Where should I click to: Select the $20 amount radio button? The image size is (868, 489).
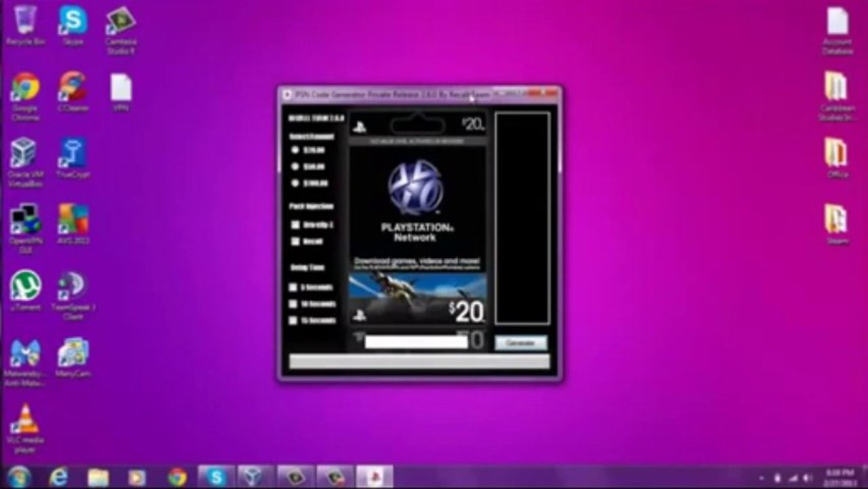pos(295,150)
